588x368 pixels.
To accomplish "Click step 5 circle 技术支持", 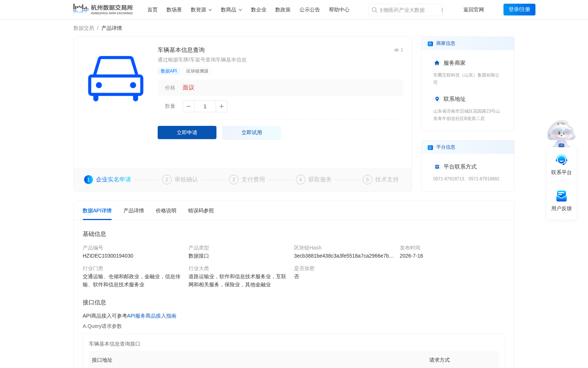I will click(x=367, y=180).
